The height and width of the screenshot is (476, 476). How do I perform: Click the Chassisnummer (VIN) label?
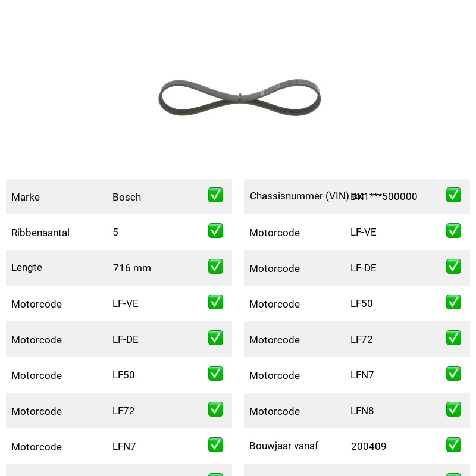pyautogui.click(x=299, y=196)
